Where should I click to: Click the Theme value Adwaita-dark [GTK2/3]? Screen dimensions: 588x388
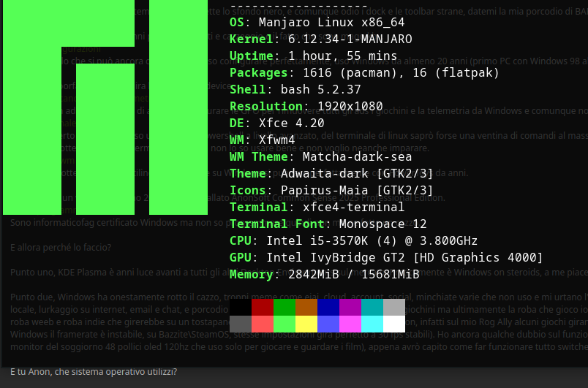click(357, 173)
